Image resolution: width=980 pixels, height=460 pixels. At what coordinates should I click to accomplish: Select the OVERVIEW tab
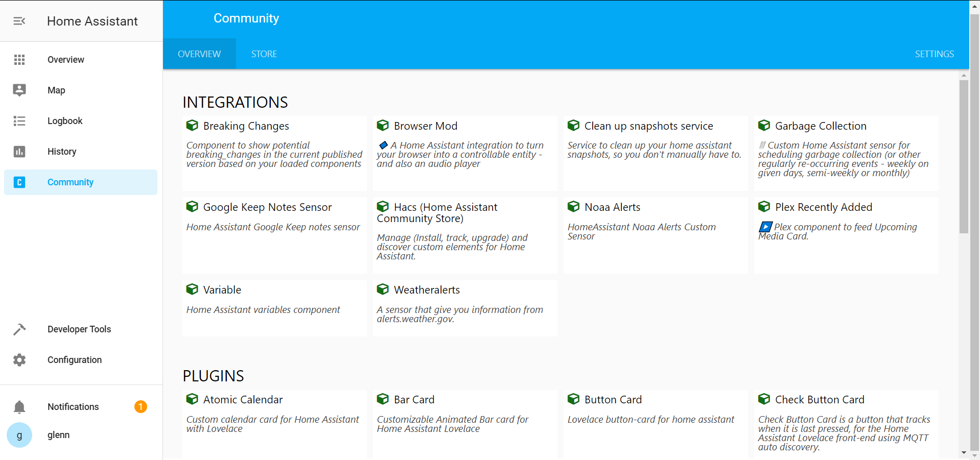click(199, 54)
